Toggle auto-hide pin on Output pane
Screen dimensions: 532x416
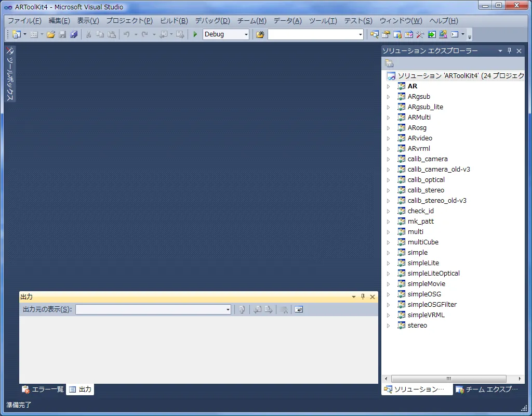(x=363, y=296)
